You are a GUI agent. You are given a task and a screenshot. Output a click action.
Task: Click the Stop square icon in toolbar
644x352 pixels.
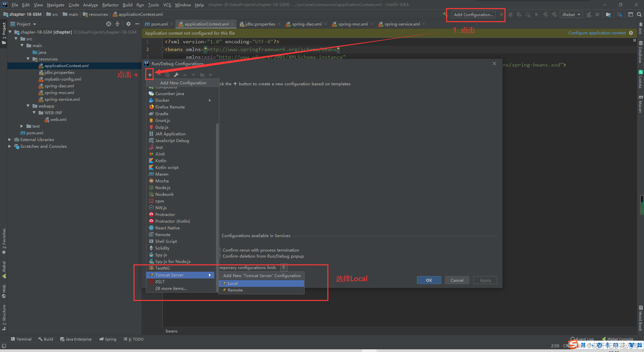[597, 14]
